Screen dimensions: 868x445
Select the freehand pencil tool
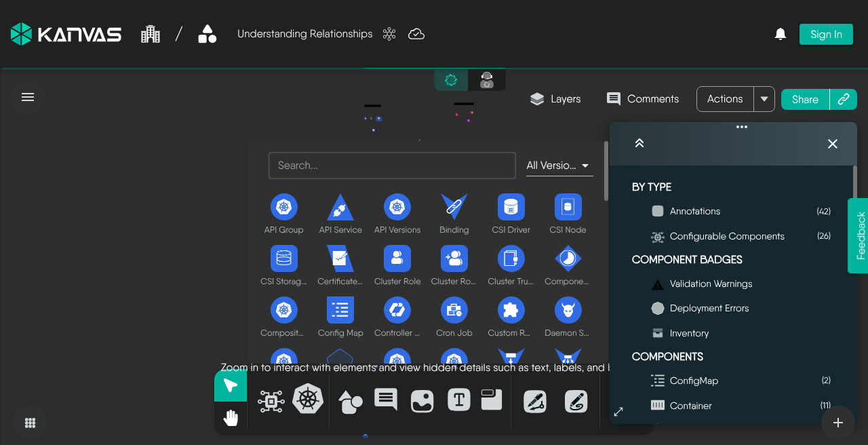tap(576, 402)
